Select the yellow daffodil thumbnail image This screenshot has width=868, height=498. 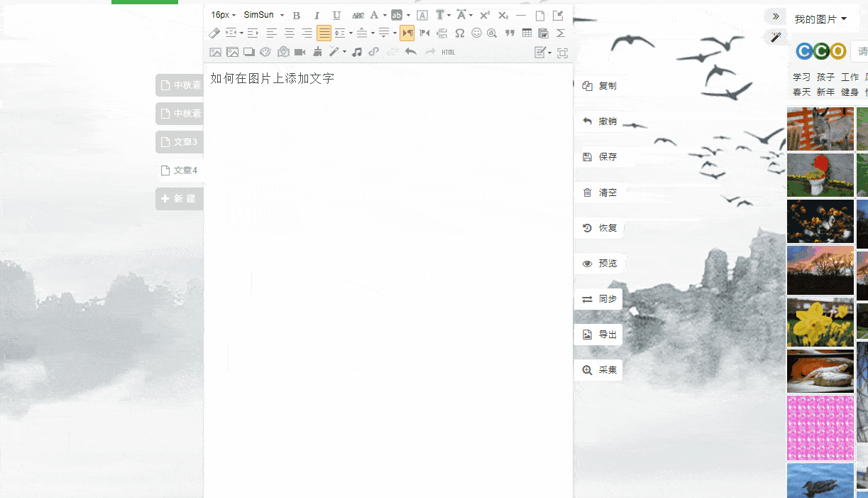tap(820, 322)
